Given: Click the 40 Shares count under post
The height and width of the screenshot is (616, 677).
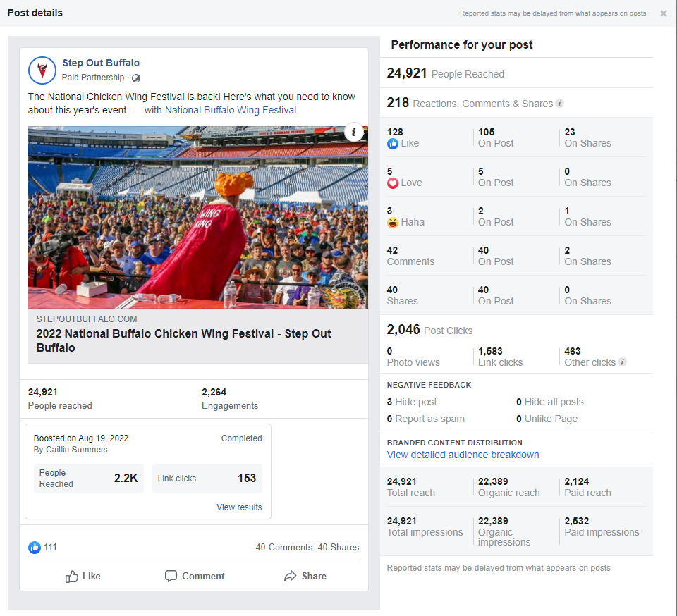Looking at the screenshot, I should click(x=338, y=548).
